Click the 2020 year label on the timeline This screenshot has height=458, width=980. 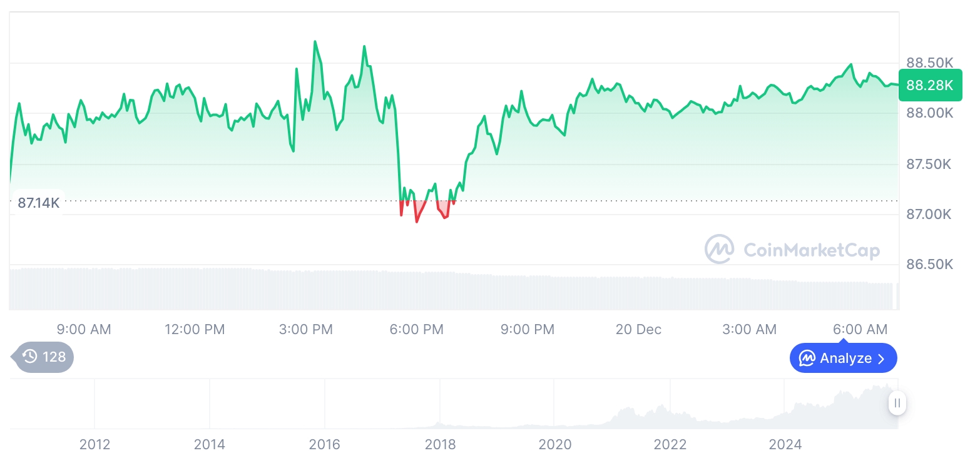tap(555, 444)
